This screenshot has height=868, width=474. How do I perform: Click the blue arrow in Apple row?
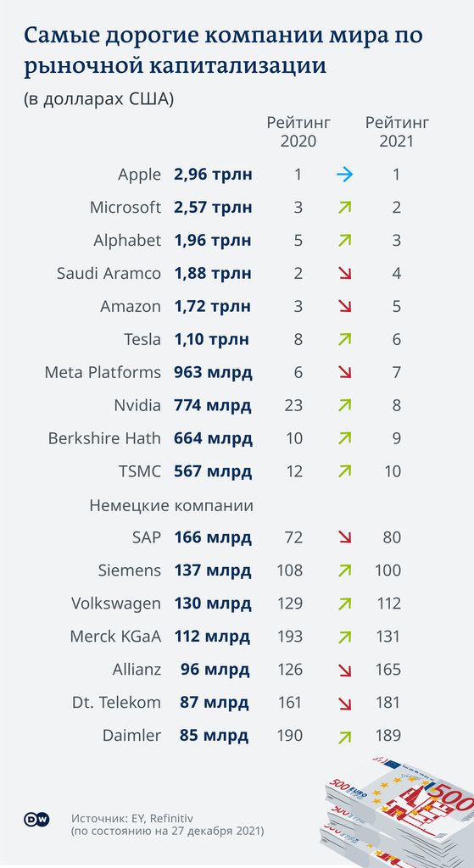[344, 175]
